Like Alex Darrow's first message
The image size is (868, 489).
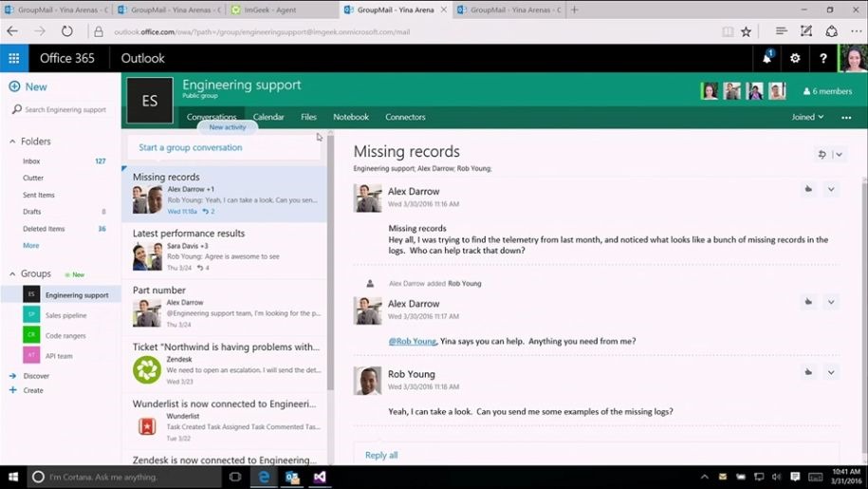pos(808,189)
